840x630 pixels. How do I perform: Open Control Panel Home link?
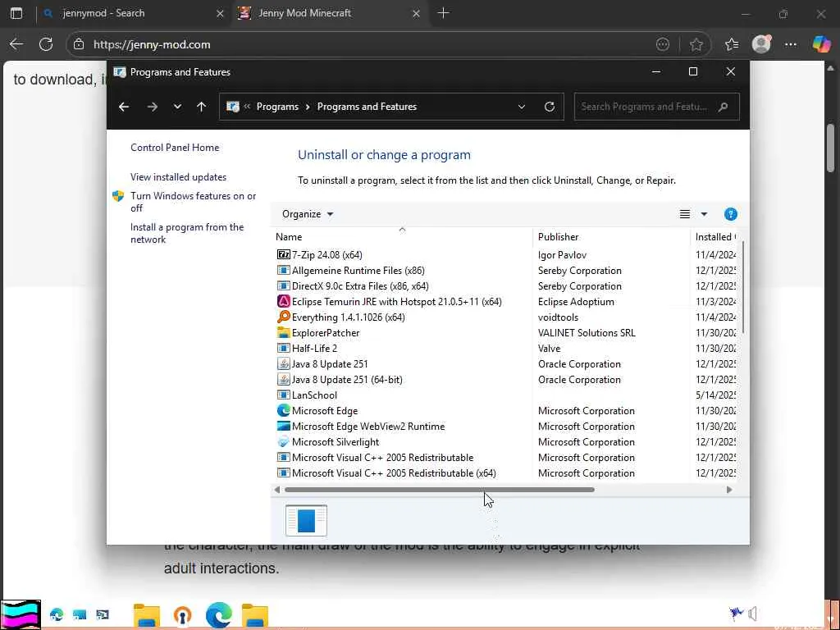(x=175, y=148)
